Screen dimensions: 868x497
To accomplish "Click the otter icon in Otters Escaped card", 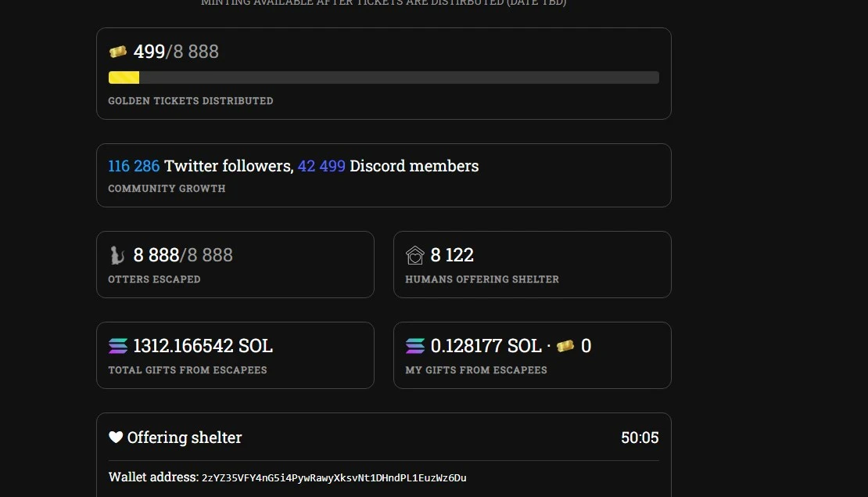I will click(x=117, y=255).
